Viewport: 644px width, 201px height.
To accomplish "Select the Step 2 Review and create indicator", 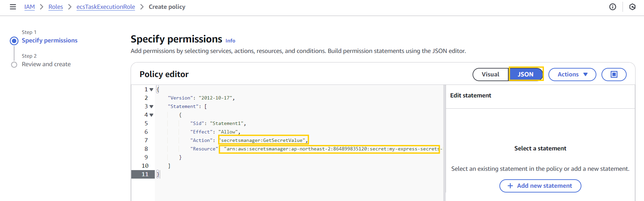I will tap(14, 65).
